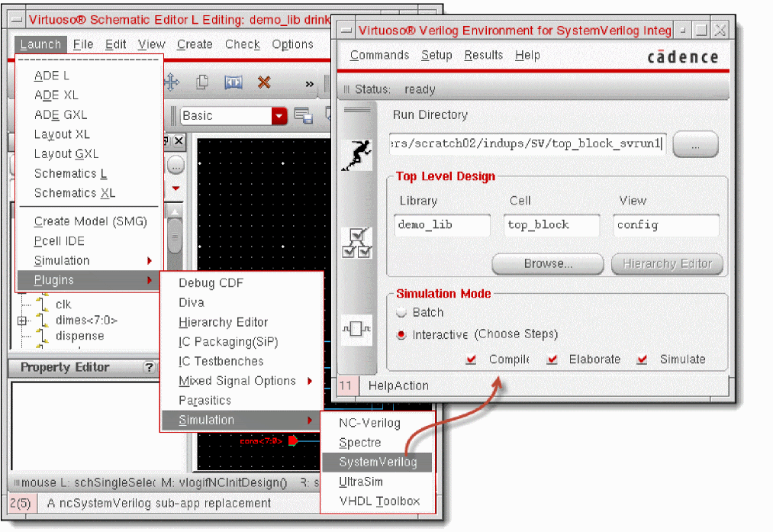The width and height of the screenshot is (773, 532).
Task: Click the dispense pin icon in tree
Action: pos(43,337)
